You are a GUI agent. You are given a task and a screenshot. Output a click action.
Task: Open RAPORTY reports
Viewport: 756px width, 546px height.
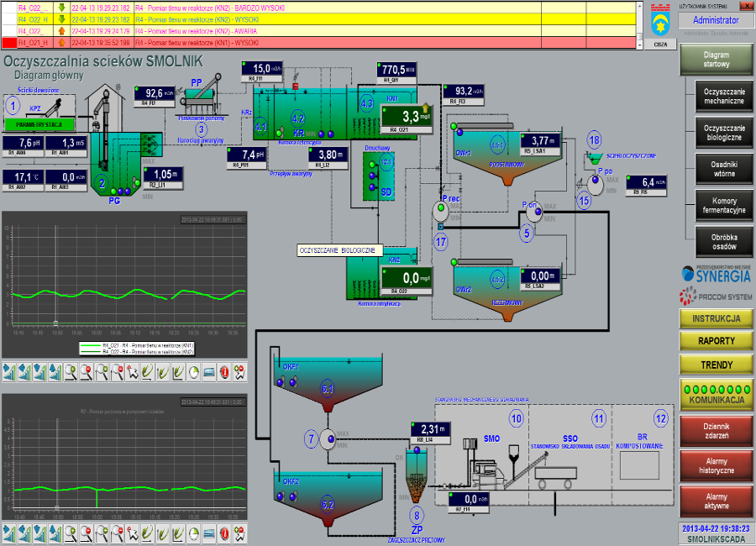pos(716,341)
